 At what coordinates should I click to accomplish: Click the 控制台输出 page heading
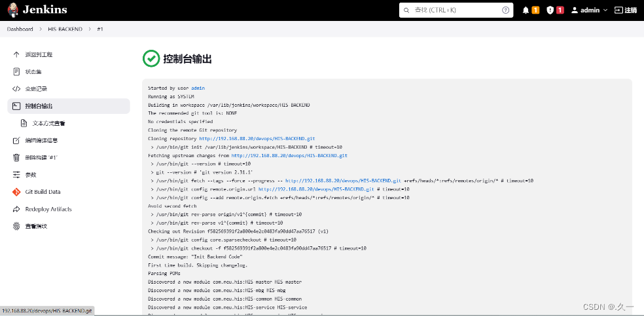(x=187, y=59)
